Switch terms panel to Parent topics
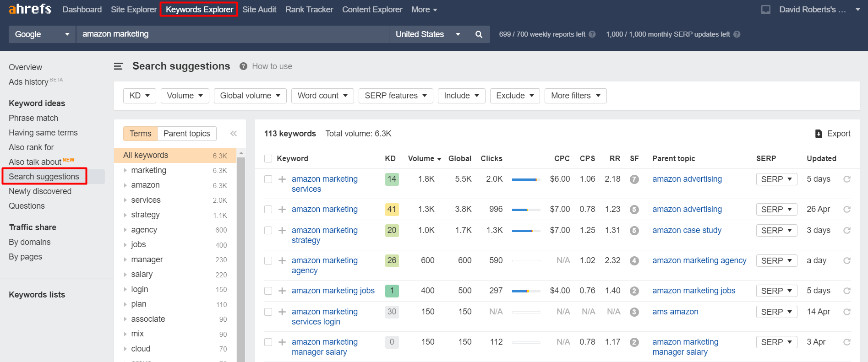The height and width of the screenshot is (362, 868). [186, 134]
